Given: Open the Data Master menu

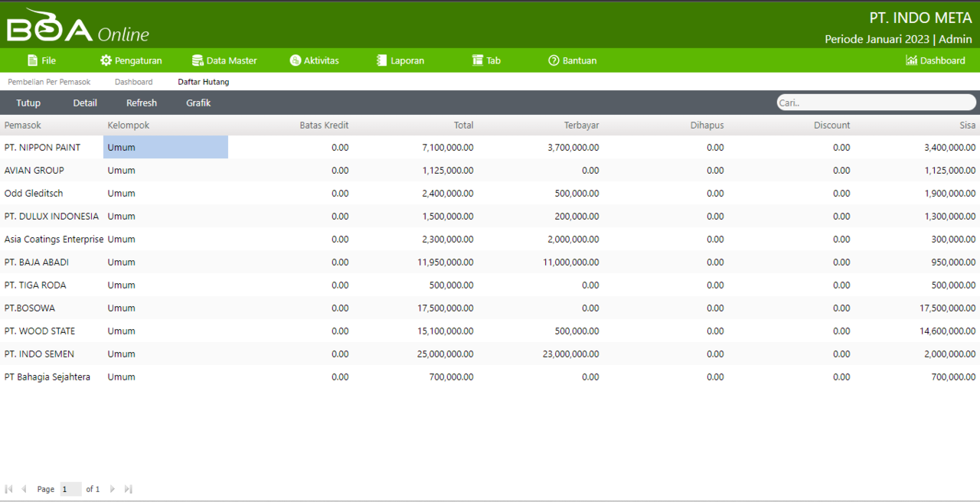Looking at the screenshot, I should pyautogui.click(x=224, y=60).
